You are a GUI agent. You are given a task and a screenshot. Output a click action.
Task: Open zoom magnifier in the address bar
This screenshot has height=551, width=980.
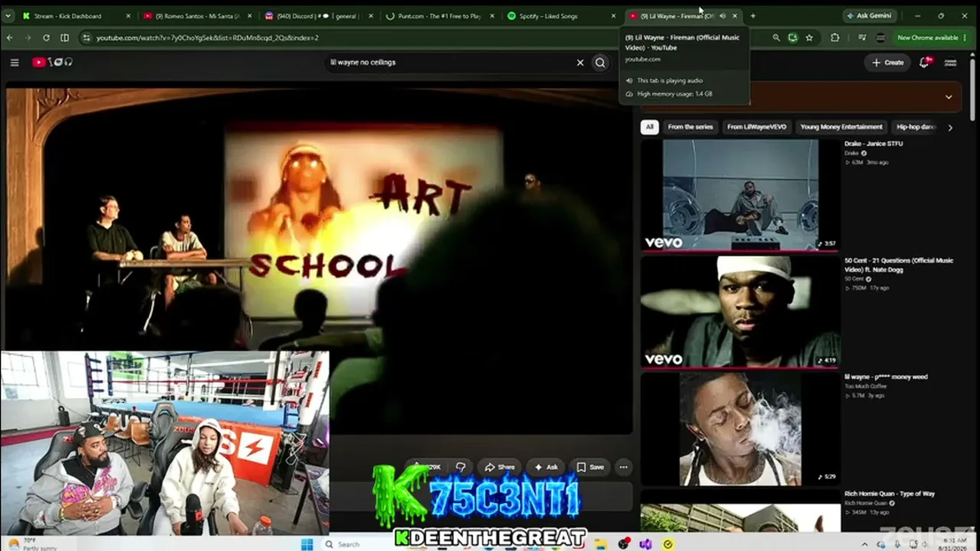pos(776,37)
